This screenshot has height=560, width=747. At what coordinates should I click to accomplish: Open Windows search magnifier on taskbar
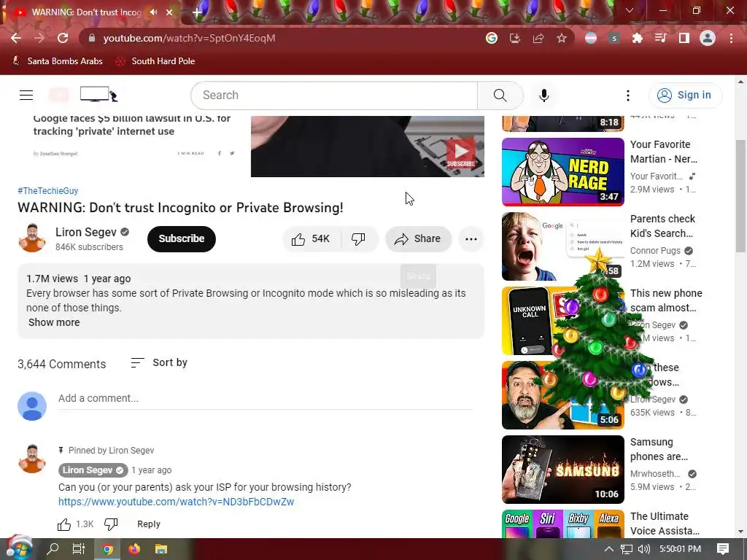53,549
